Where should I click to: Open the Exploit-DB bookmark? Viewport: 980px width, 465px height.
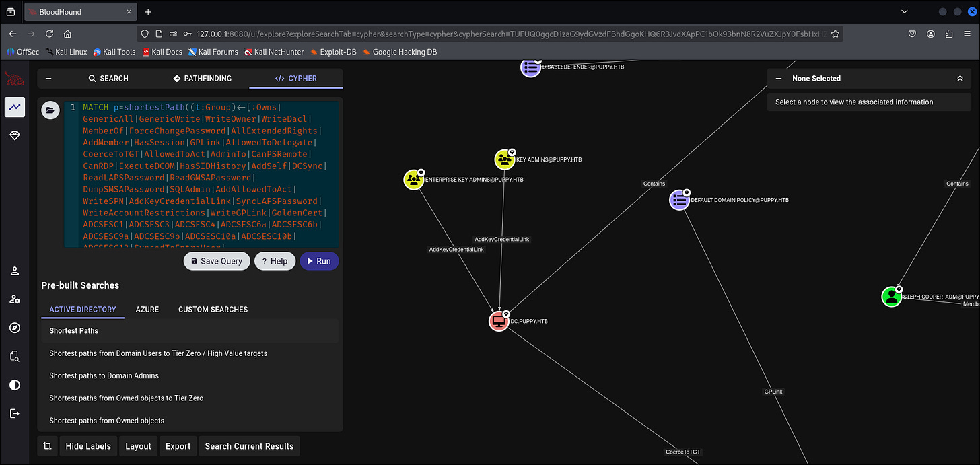335,52
